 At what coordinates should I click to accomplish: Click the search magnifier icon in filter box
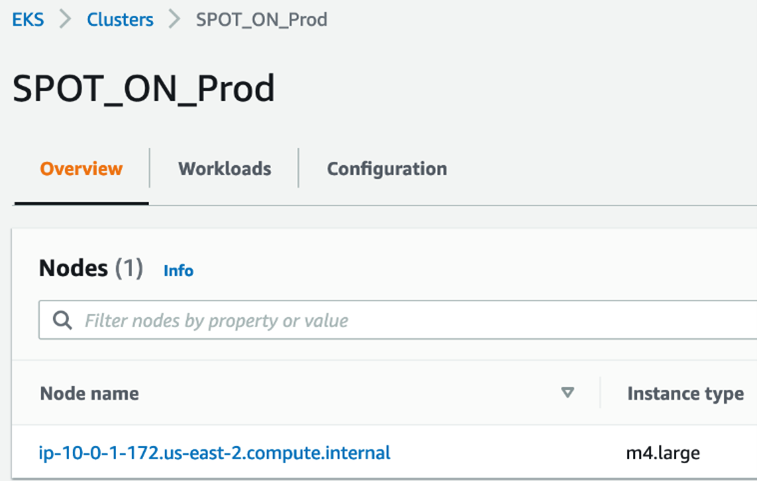pyautogui.click(x=62, y=321)
